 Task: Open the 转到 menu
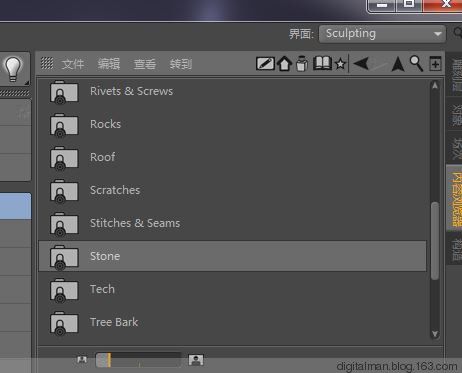pyautogui.click(x=181, y=63)
